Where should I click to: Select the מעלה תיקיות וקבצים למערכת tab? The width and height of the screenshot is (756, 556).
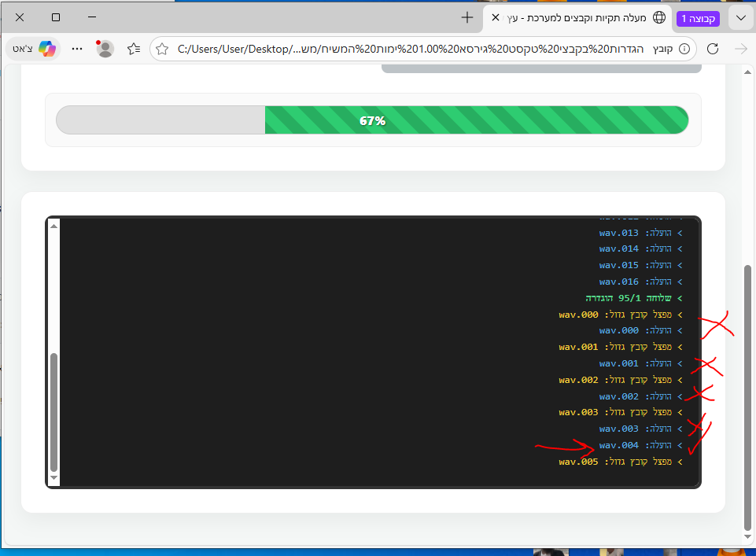pos(582,17)
